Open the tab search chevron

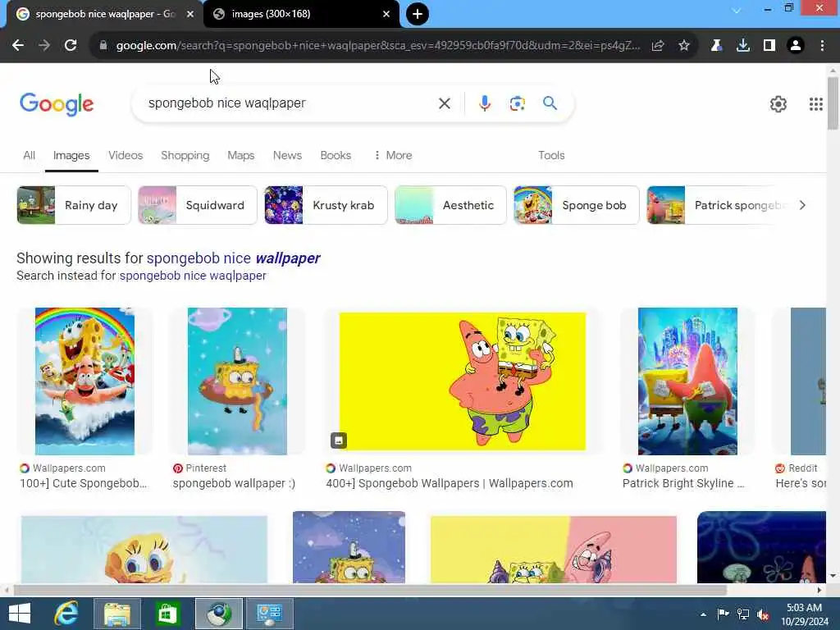[x=737, y=10]
